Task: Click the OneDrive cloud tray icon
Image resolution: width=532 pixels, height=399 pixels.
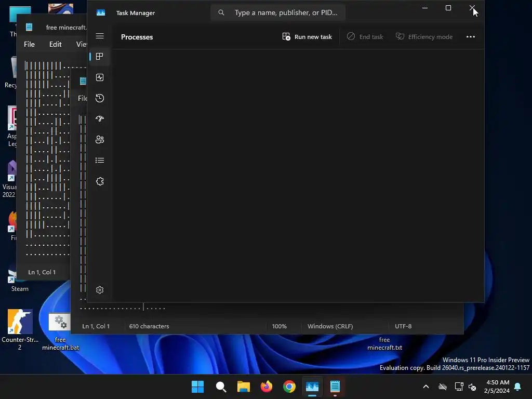Action: (x=443, y=387)
